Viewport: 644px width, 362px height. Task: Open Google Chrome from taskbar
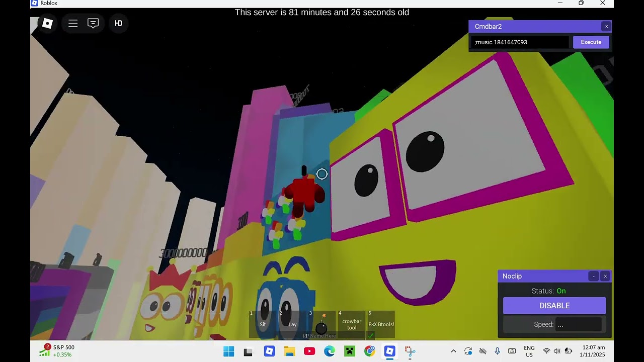click(x=370, y=351)
